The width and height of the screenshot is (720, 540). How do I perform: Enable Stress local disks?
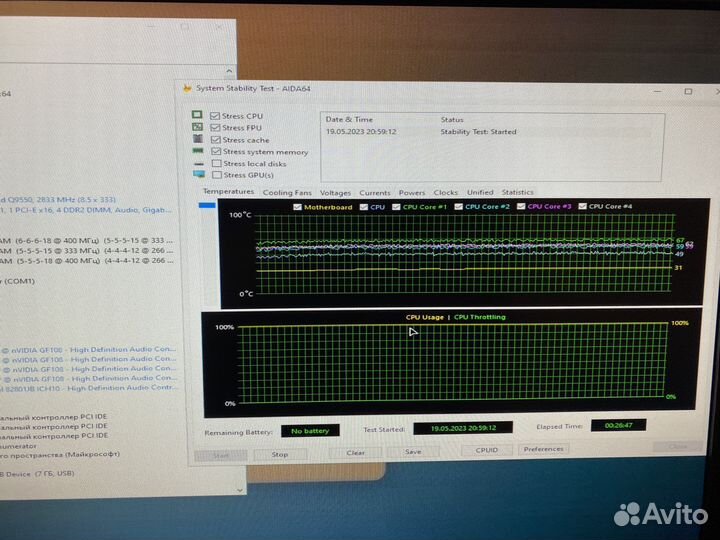216,163
